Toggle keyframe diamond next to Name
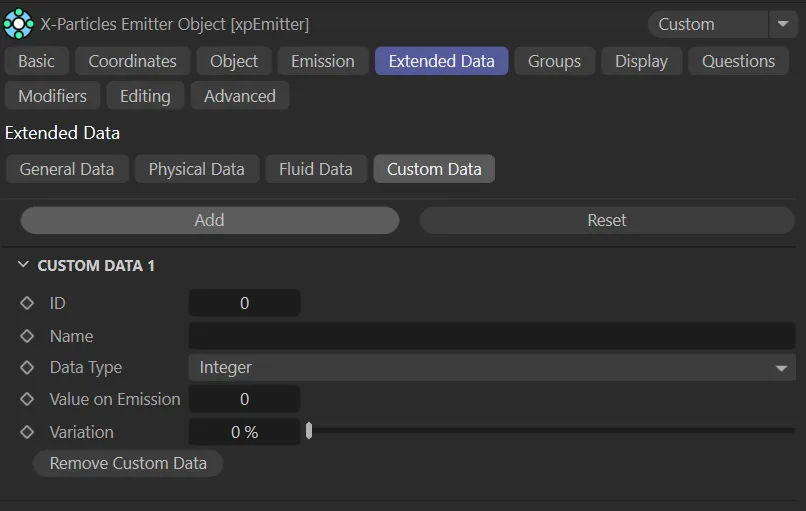 click(27, 336)
